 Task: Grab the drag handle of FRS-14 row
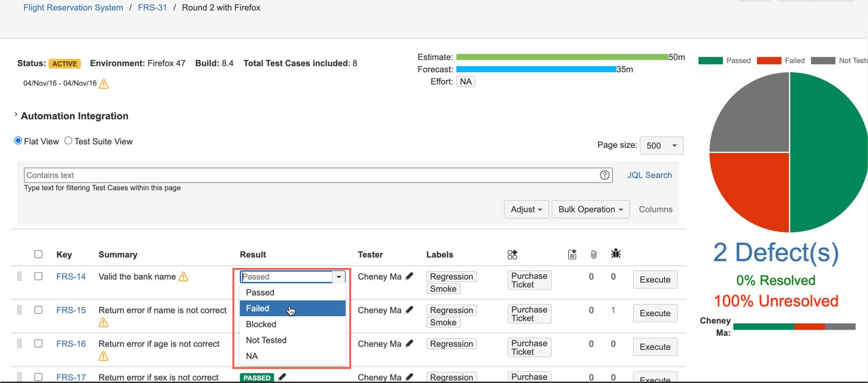(20, 277)
